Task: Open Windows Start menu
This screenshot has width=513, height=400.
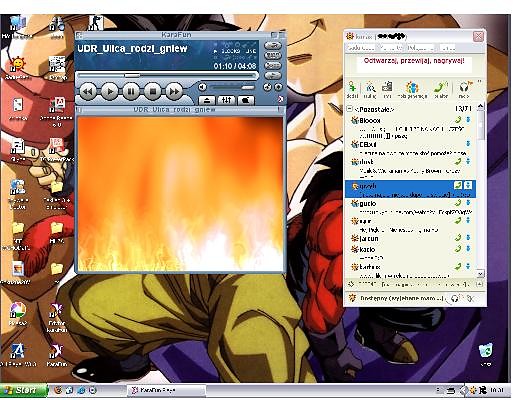Action: 23,390
